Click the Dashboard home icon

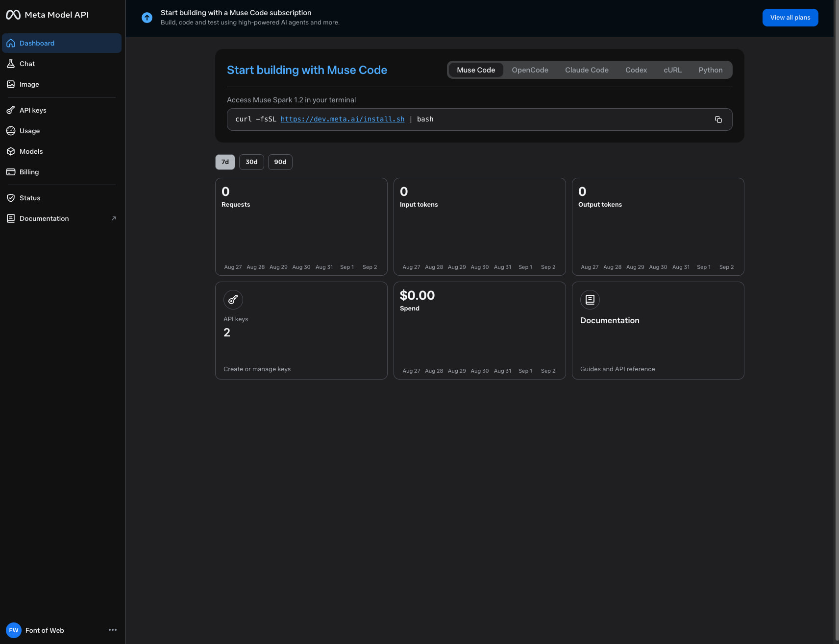coord(11,43)
